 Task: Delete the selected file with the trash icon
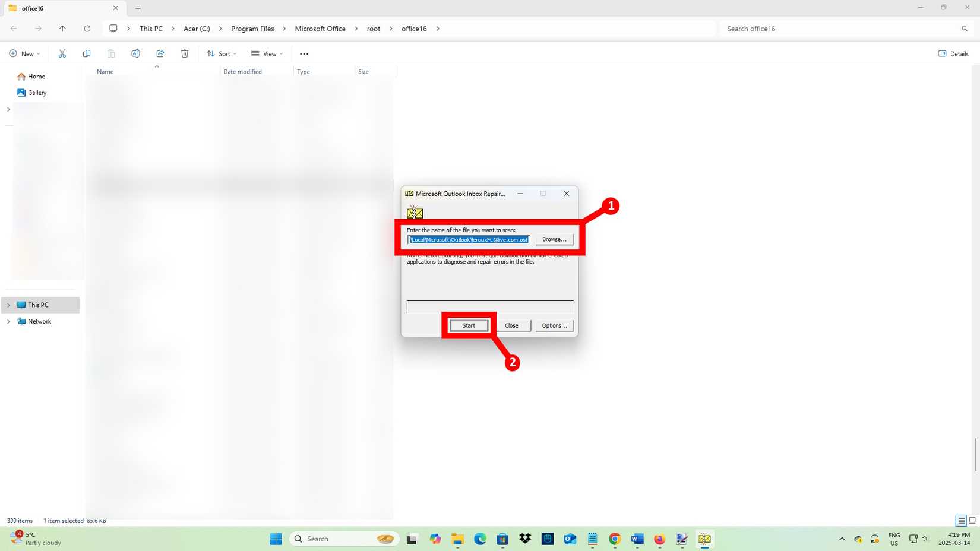(x=185, y=53)
